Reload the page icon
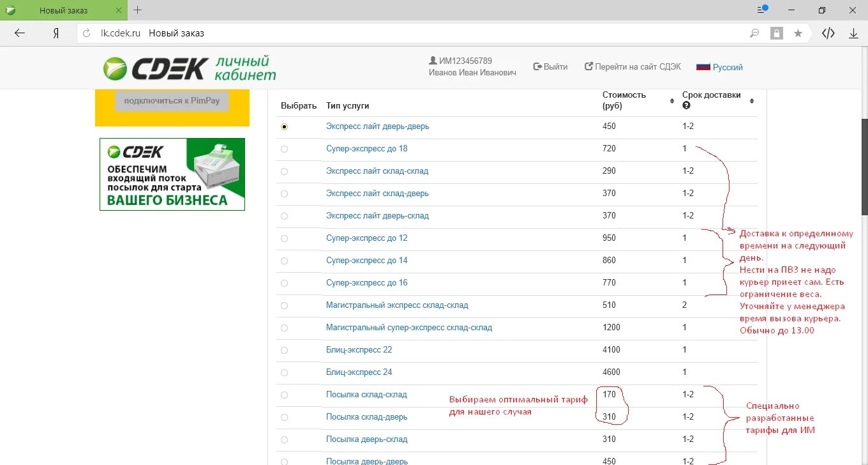Screen dimensions: 868x465 coord(86,33)
